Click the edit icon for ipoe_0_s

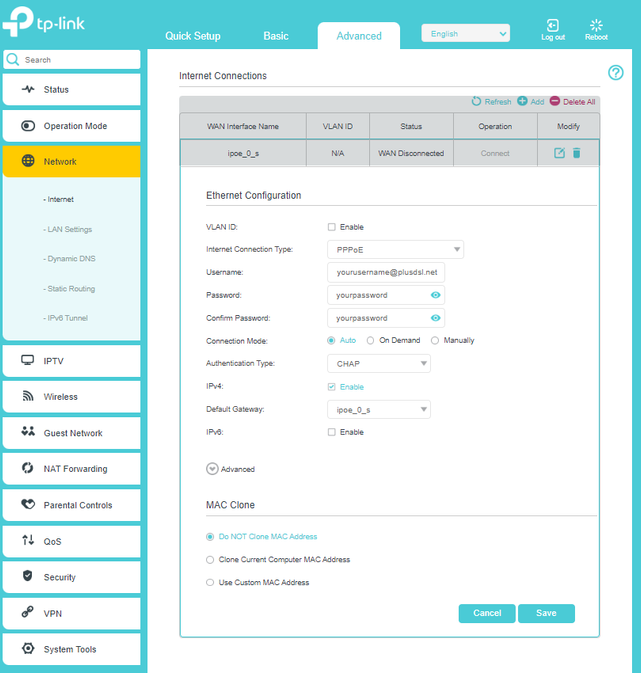pyautogui.click(x=559, y=153)
